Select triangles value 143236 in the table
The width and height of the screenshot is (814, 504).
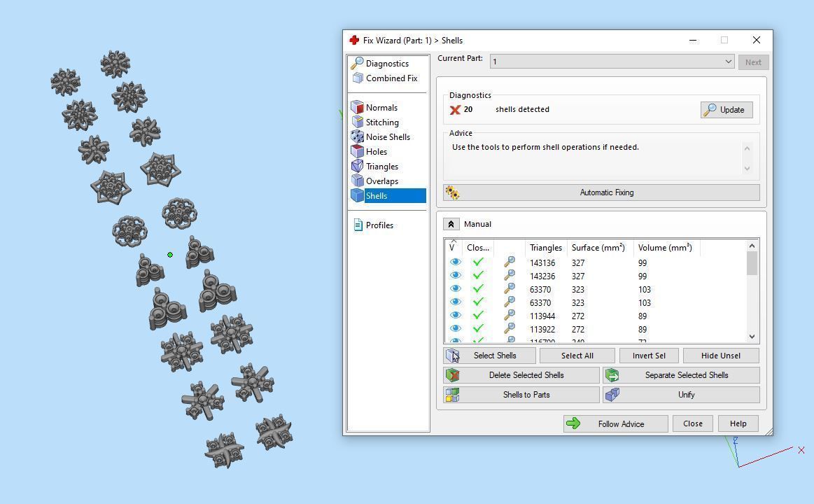[x=542, y=276]
